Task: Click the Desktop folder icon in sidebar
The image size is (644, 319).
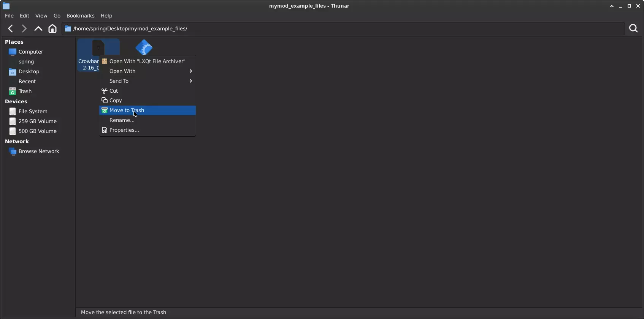Action: tap(13, 72)
